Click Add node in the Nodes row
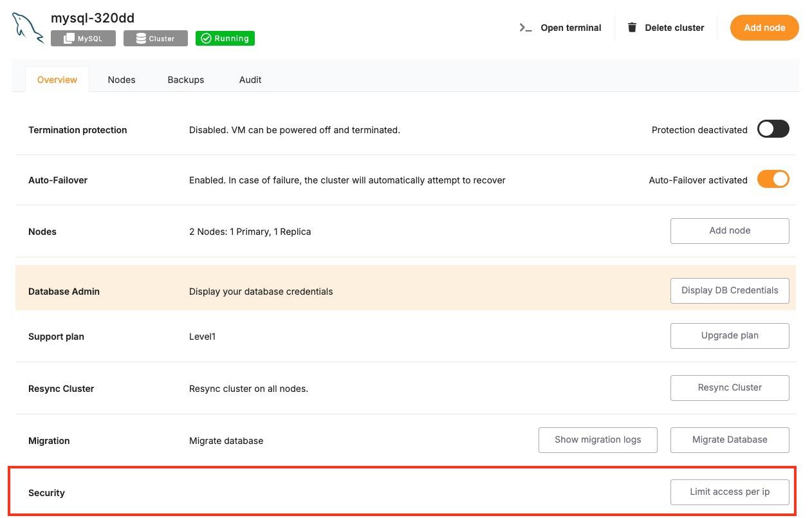Screen dimensions: 812x518 click(x=730, y=230)
